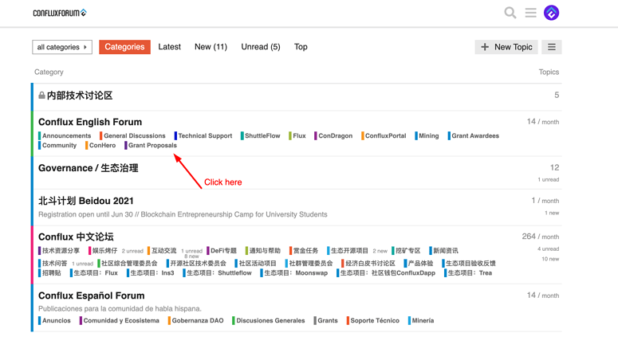
Task: Open Governance / 生态治理 category
Action: click(x=89, y=168)
